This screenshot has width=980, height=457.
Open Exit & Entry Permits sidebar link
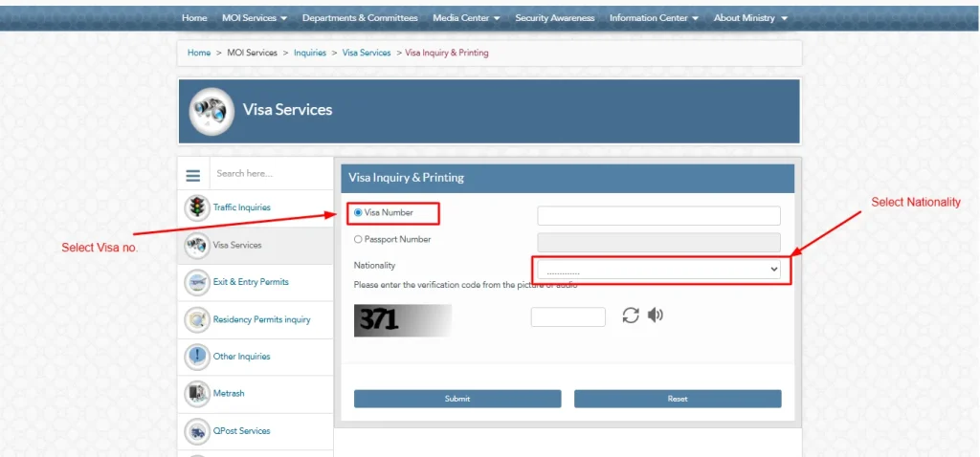(251, 282)
